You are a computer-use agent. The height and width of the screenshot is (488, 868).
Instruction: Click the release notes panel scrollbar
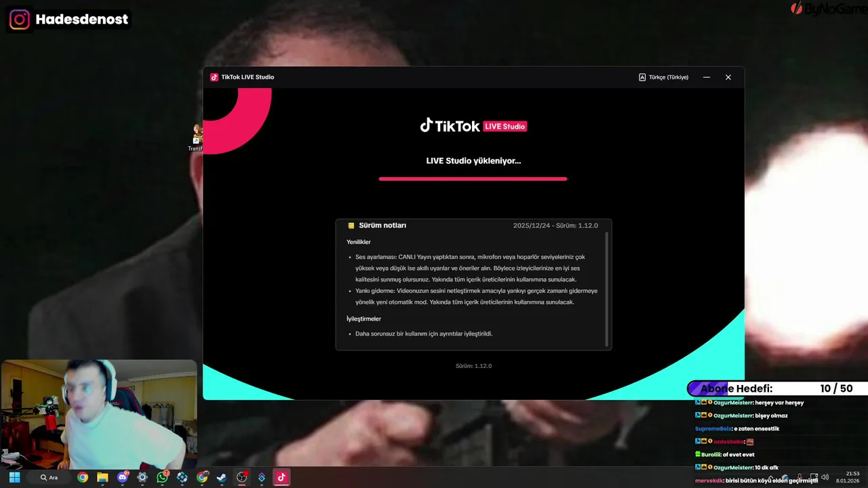[x=607, y=288]
